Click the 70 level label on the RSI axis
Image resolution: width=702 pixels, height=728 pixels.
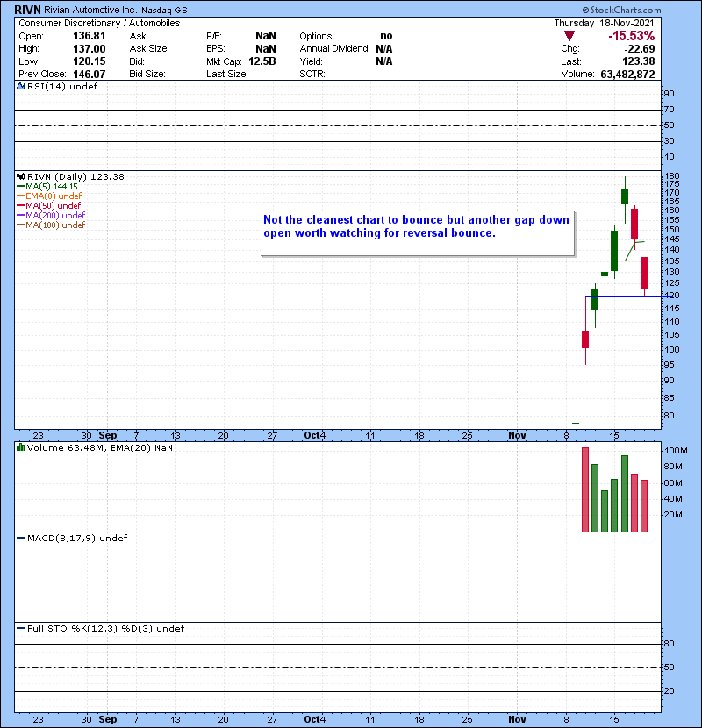pyautogui.click(x=669, y=110)
